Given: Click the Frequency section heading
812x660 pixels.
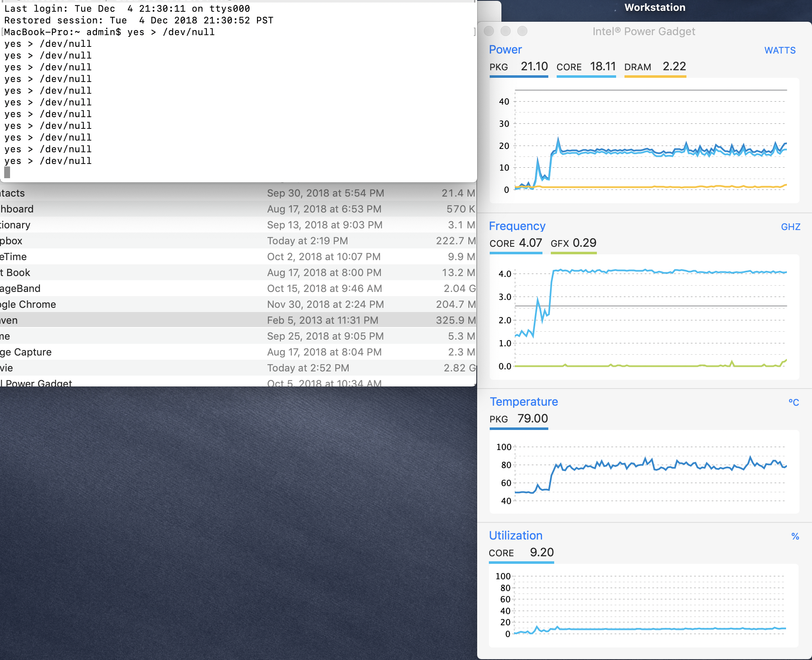Looking at the screenshot, I should [517, 226].
